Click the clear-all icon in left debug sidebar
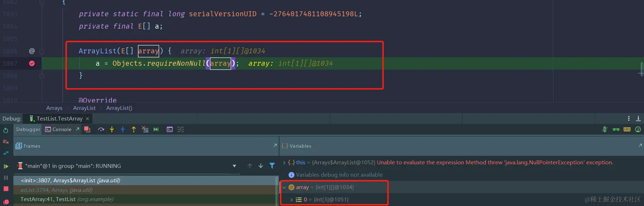The width and height of the screenshot is (644, 206). pyautogui.click(x=6, y=142)
